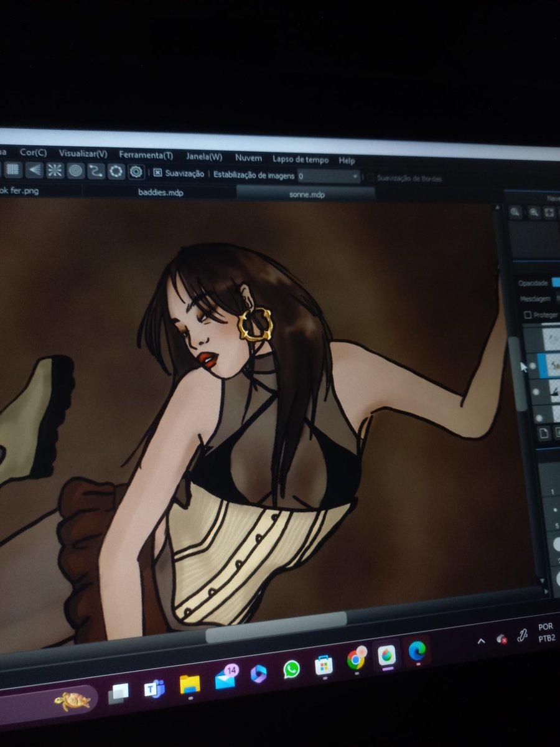Select the highlighted layer thumbnail
Screen dimensions: 560x747
click(553, 366)
